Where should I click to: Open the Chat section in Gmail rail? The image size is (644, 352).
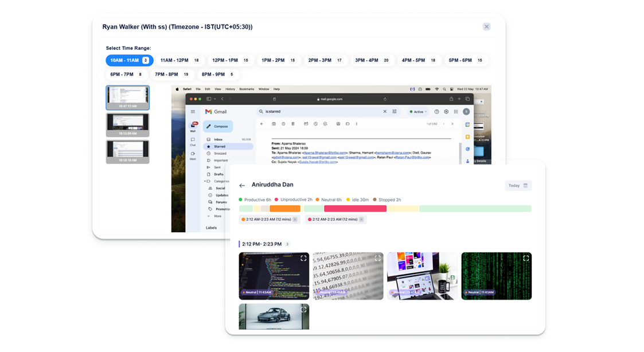tap(193, 142)
